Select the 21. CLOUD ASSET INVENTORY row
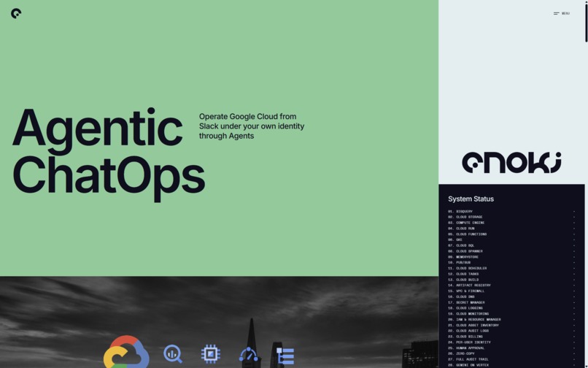 (x=511, y=325)
